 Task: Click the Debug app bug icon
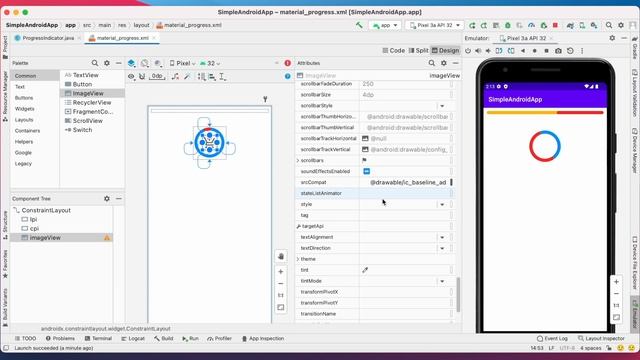click(508, 25)
